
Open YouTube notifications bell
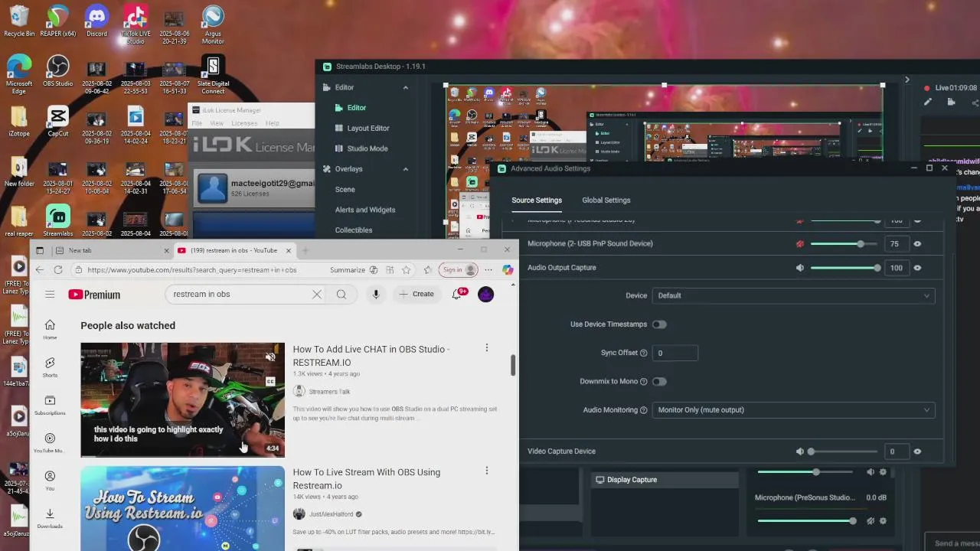tap(458, 294)
